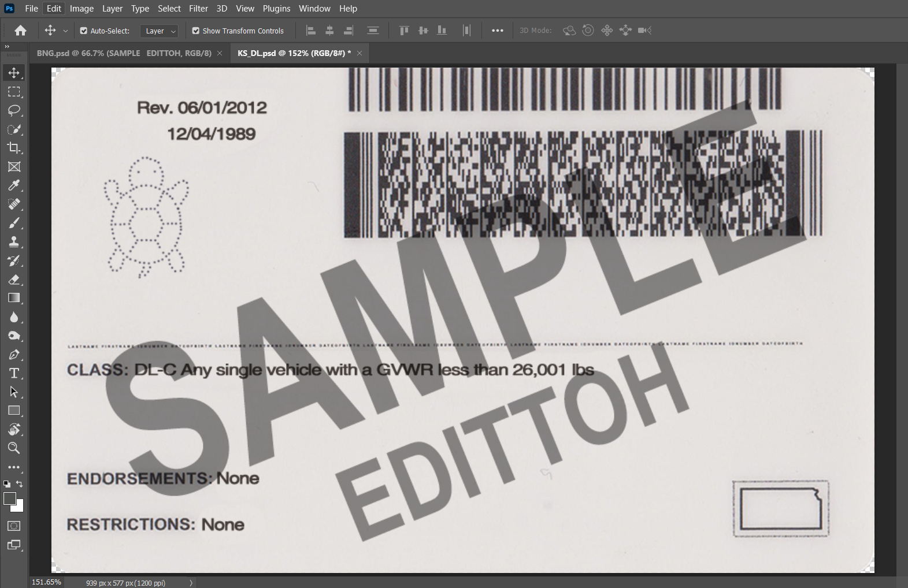Select the Rectangular Marquee tool
The width and height of the screenshot is (908, 588).
point(14,92)
